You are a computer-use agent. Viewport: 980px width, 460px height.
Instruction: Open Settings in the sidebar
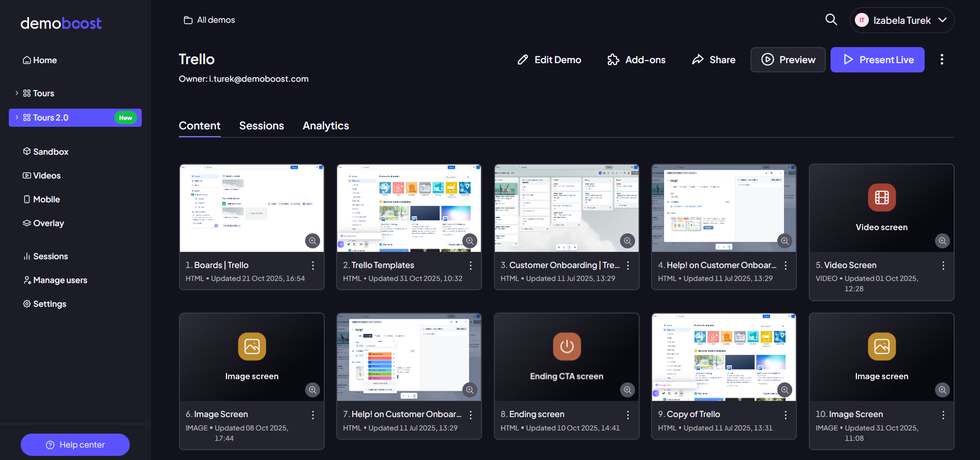(x=44, y=304)
